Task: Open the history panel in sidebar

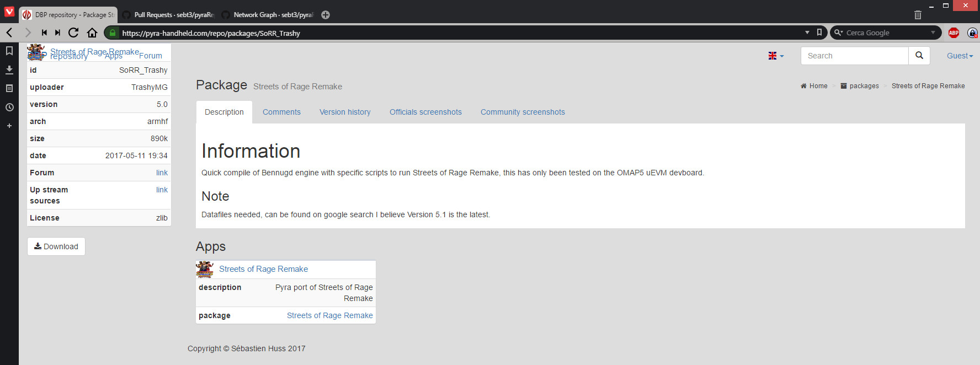Action: (9, 107)
